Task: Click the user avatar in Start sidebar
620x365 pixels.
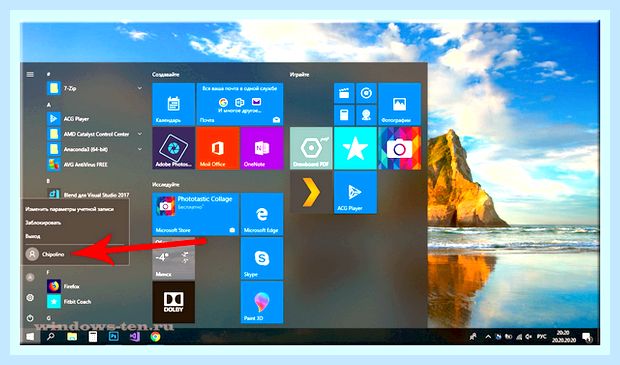Action: pos(30,277)
